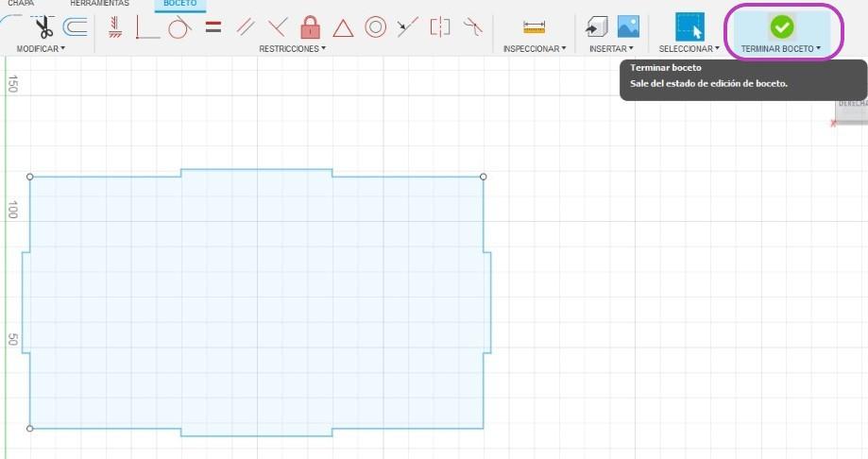Apply the Tangent constraint
Screen dimensions: 868x459
click(179, 27)
